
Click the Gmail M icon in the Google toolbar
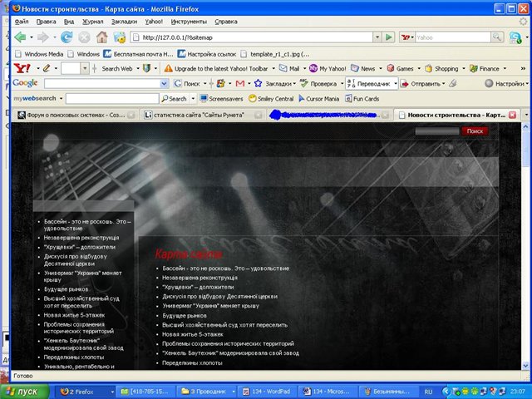click(x=240, y=83)
